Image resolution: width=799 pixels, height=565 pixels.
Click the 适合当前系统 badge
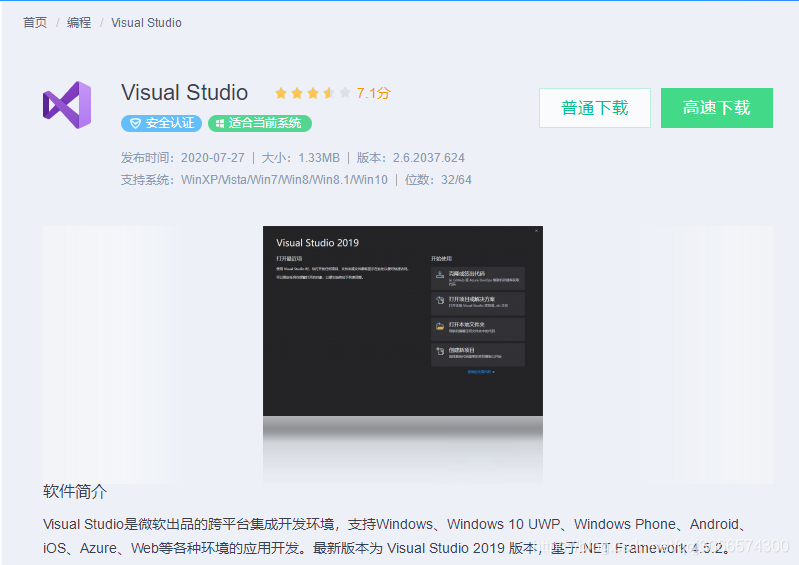(260, 123)
